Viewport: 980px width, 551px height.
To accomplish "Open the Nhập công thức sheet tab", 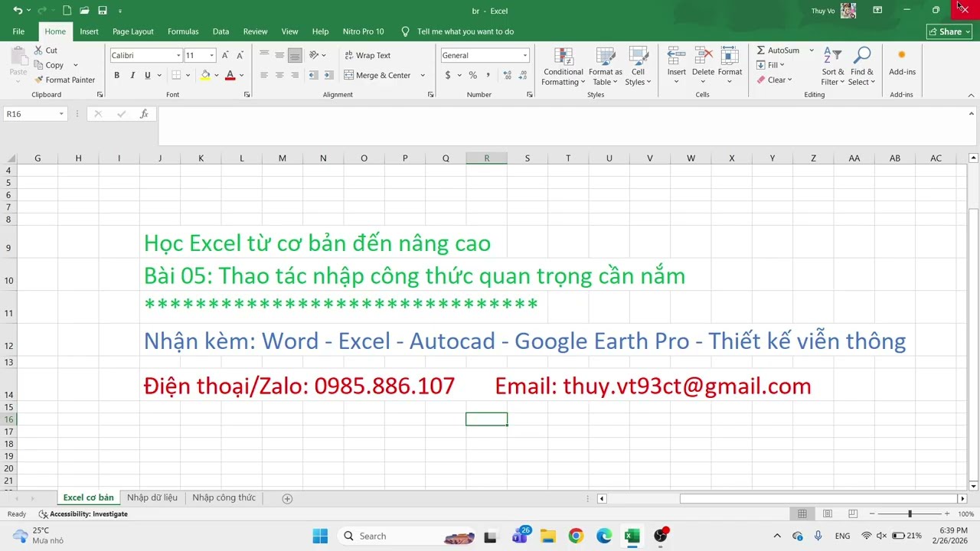I will [224, 497].
